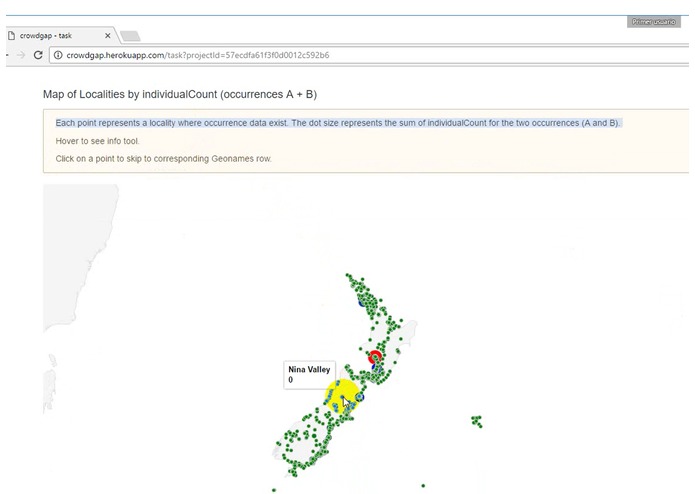Select the Nina Valley tooltip label
695x494 pixels.
click(x=309, y=375)
